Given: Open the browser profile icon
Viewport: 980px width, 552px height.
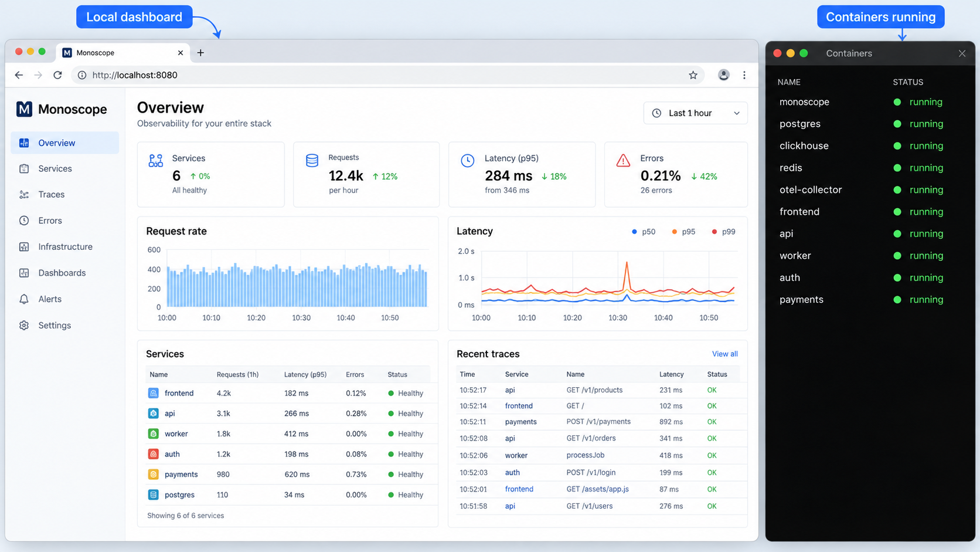Looking at the screenshot, I should [x=724, y=75].
